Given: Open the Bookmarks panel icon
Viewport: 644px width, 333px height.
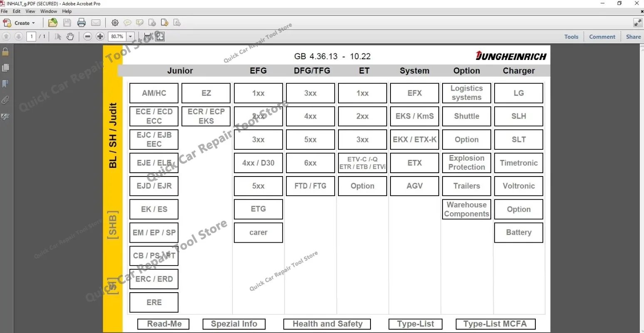Looking at the screenshot, I should tap(5, 84).
